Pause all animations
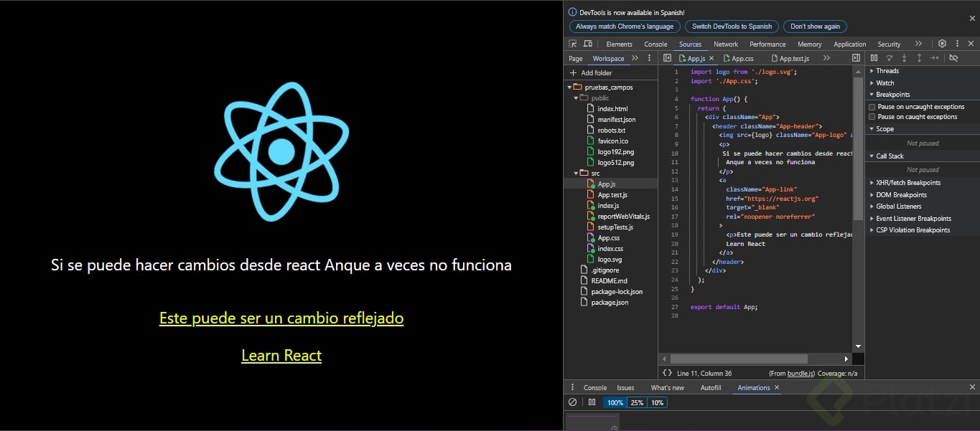Screen dimensions: 980x431 pyautogui.click(x=592, y=402)
